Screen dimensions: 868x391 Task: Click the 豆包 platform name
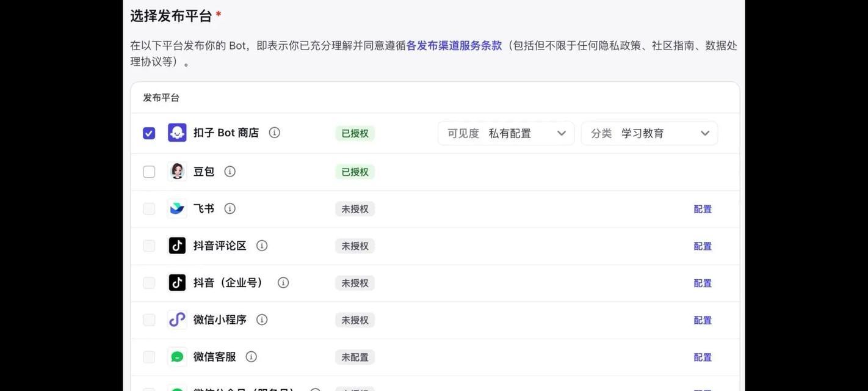[x=204, y=172]
